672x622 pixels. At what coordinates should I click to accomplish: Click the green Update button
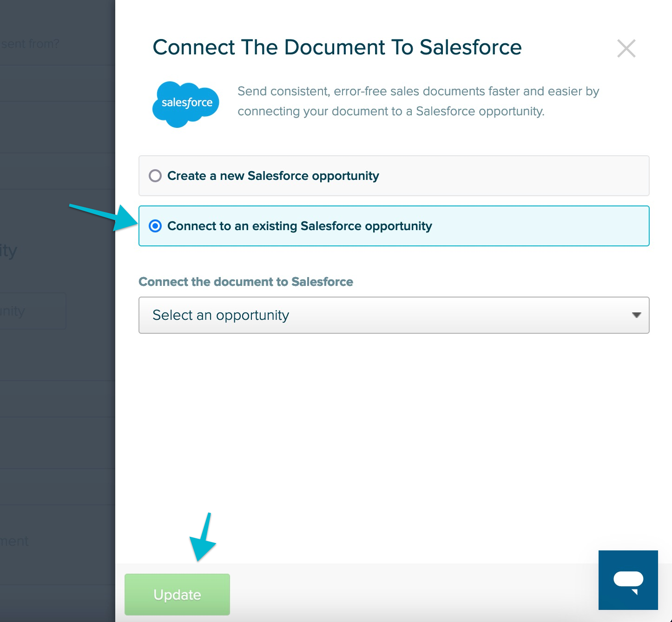coord(177,595)
